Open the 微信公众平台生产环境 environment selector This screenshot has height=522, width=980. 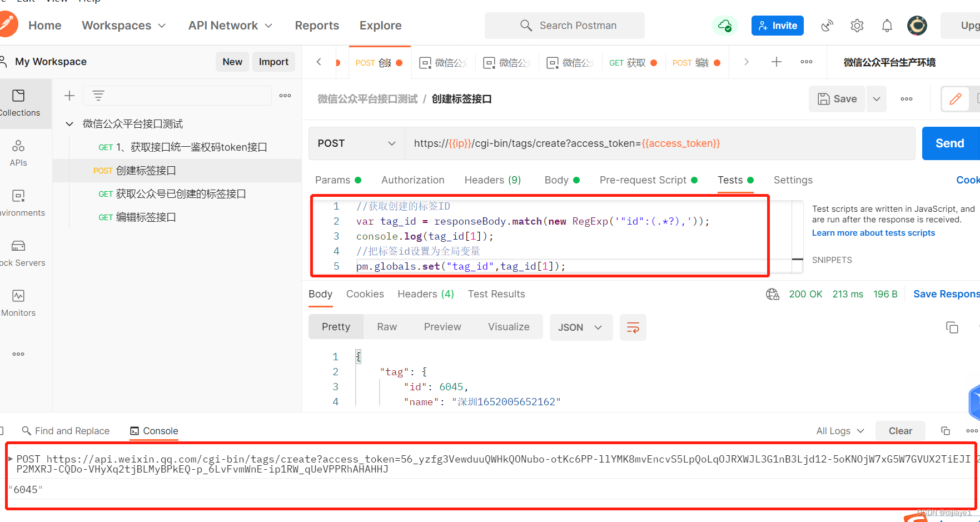(889, 62)
